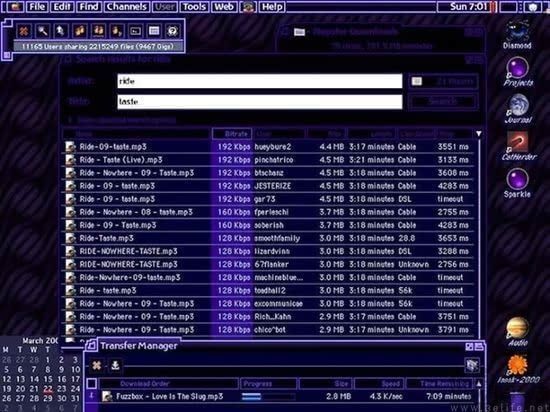This screenshot has height=412, width=550.
Task: Open search with the magnifying glass toolbar icon
Action: [43, 31]
